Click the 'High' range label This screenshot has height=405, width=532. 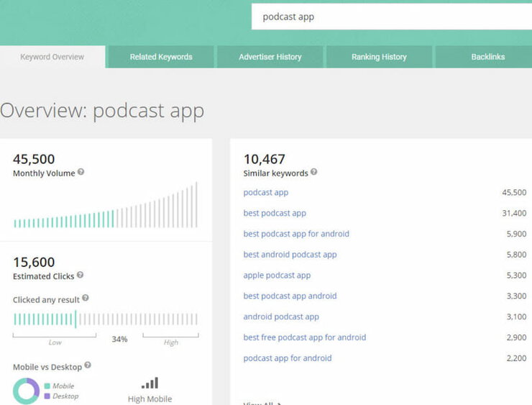[x=171, y=342]
